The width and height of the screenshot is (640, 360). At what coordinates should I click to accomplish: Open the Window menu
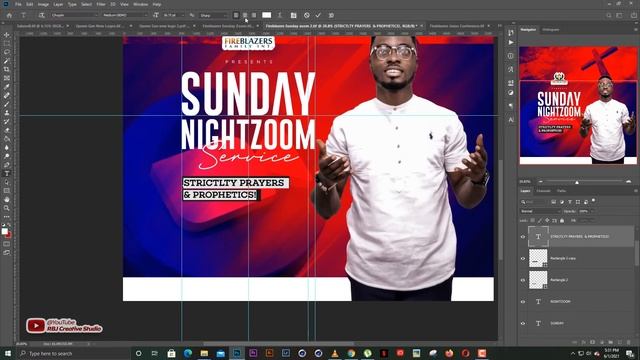point(140,4)
